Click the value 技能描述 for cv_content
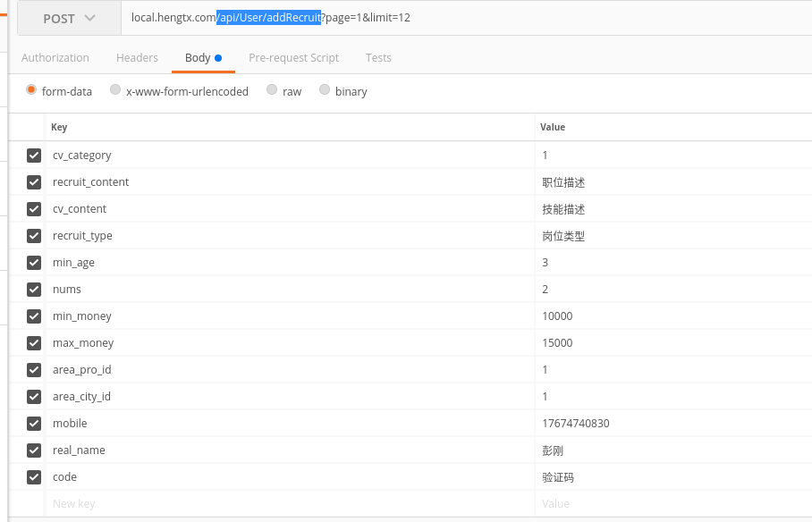 (563, 209)
